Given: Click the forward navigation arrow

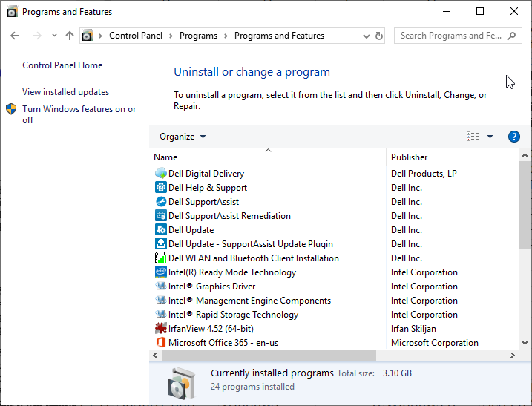Looking at the screenshot, I should (x=37, y=36).
